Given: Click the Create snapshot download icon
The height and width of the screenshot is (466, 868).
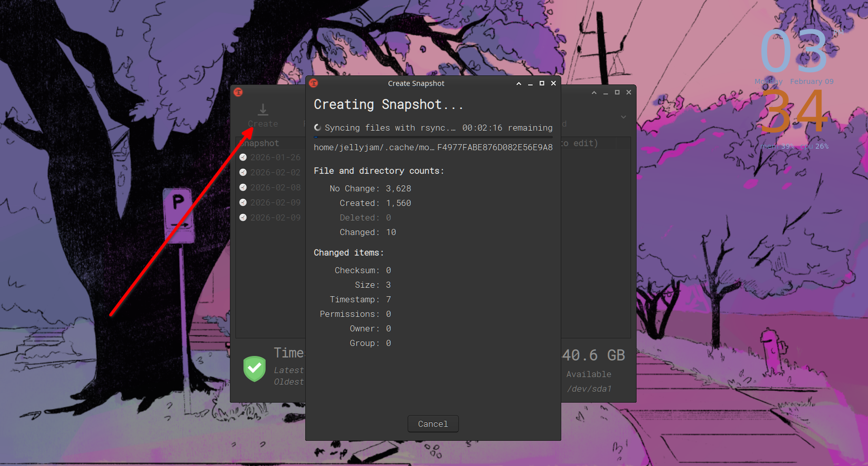Looking at the screenshot, I should 263,110.
